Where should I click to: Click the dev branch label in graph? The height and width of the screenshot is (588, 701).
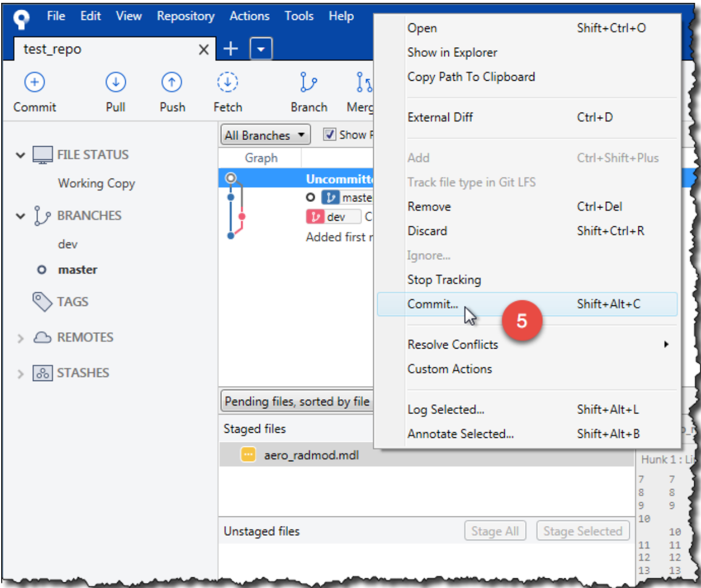point(333,217)
